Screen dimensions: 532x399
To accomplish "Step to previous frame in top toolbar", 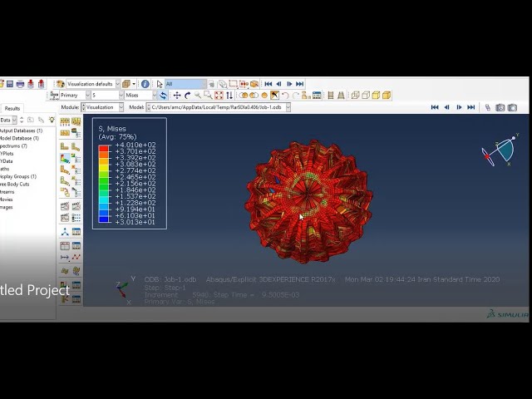I will (x=278, y=84).
